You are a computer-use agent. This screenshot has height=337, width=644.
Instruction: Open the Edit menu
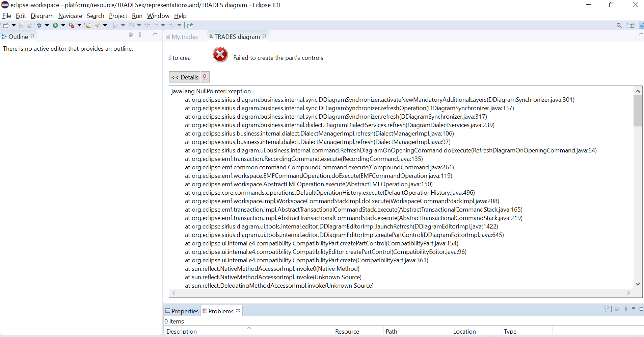[x=21, y=16]
